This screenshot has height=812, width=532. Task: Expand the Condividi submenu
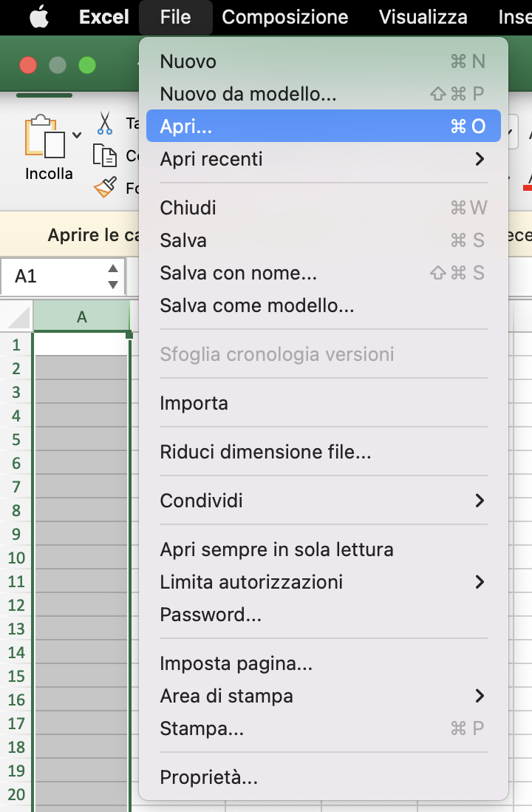click(x=324, y=500)
